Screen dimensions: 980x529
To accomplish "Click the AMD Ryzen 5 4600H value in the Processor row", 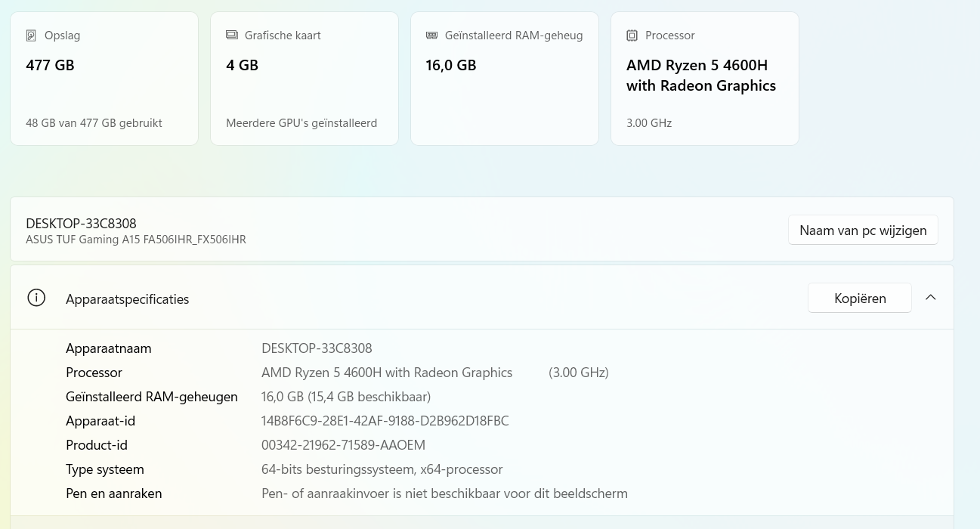I will pos(387,373).
